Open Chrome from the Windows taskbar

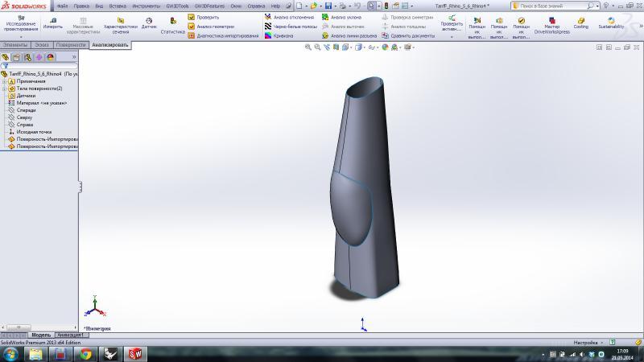(x=86, y=353)
